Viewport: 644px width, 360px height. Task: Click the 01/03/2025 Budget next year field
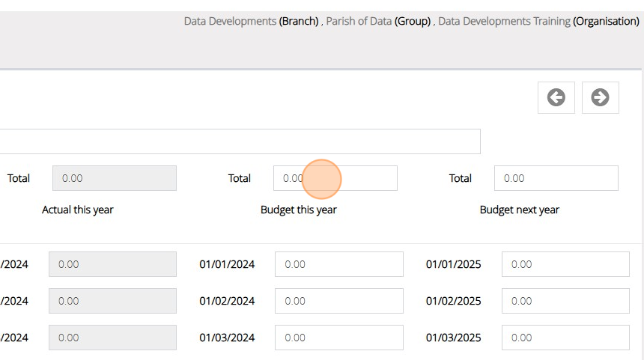(565, 338)
